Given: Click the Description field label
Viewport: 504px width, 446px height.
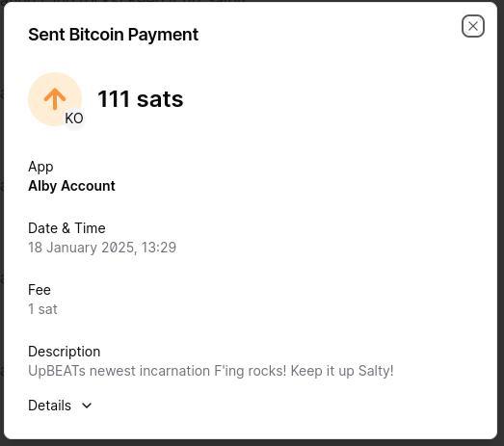Looking at the screenshot, I should coord(65,352).
